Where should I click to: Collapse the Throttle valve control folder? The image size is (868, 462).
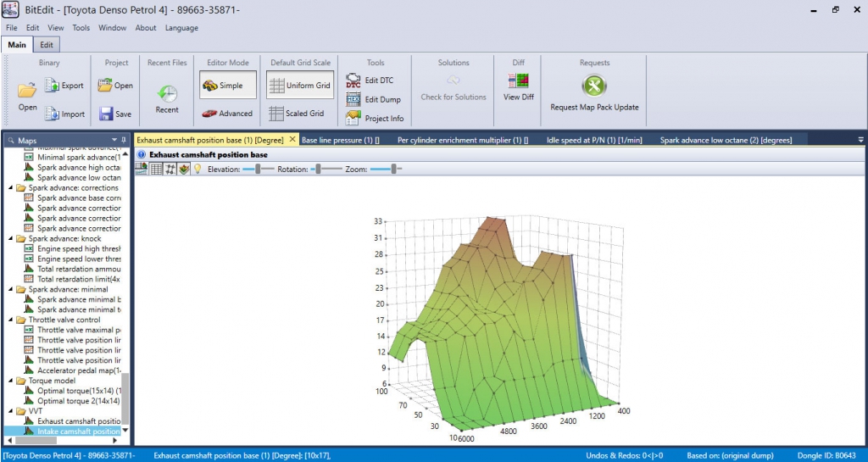pyautogui.click(x=10, y=320)
